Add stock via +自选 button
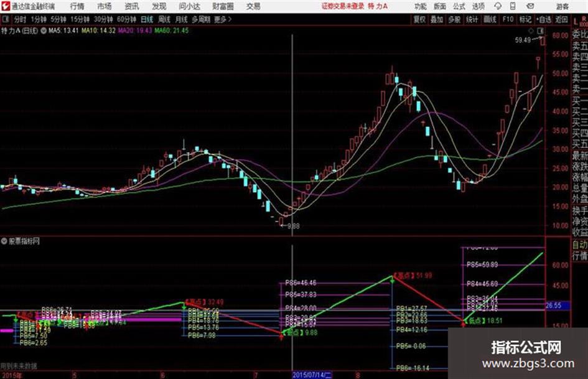The width and height of the screenshot is (588, 379). pyautogui.click(x=544, y=19)
